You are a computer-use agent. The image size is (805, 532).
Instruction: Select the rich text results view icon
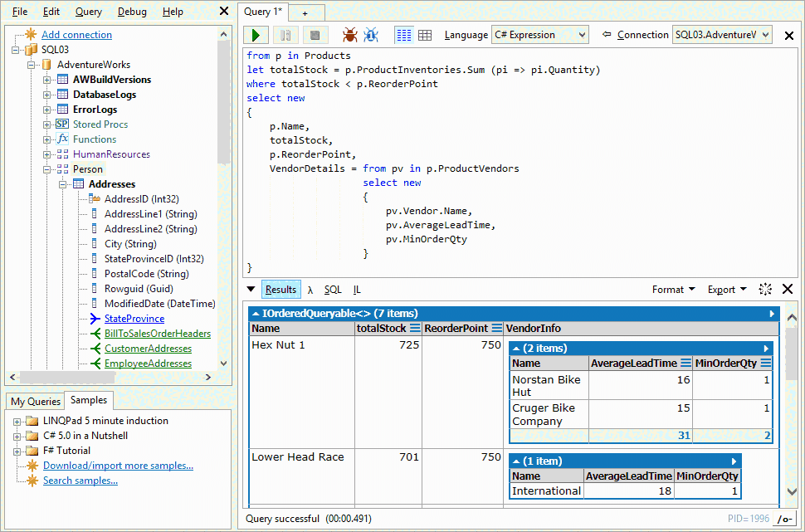pyautogui.click(x=404, y=35)
